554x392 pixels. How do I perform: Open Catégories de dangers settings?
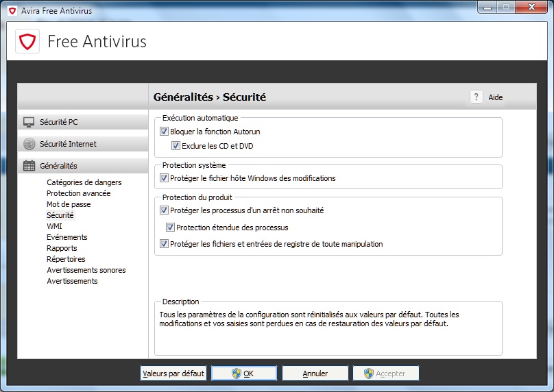click(x=84, y=182)
